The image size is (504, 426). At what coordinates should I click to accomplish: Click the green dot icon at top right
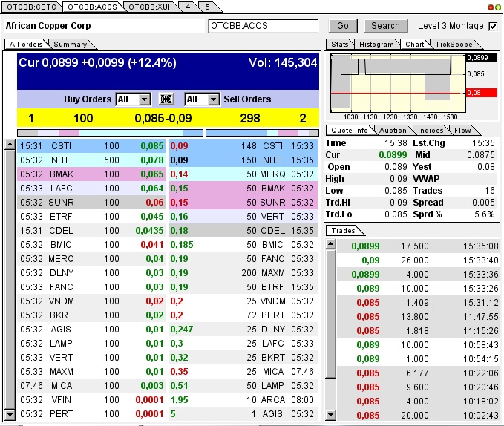497,7
